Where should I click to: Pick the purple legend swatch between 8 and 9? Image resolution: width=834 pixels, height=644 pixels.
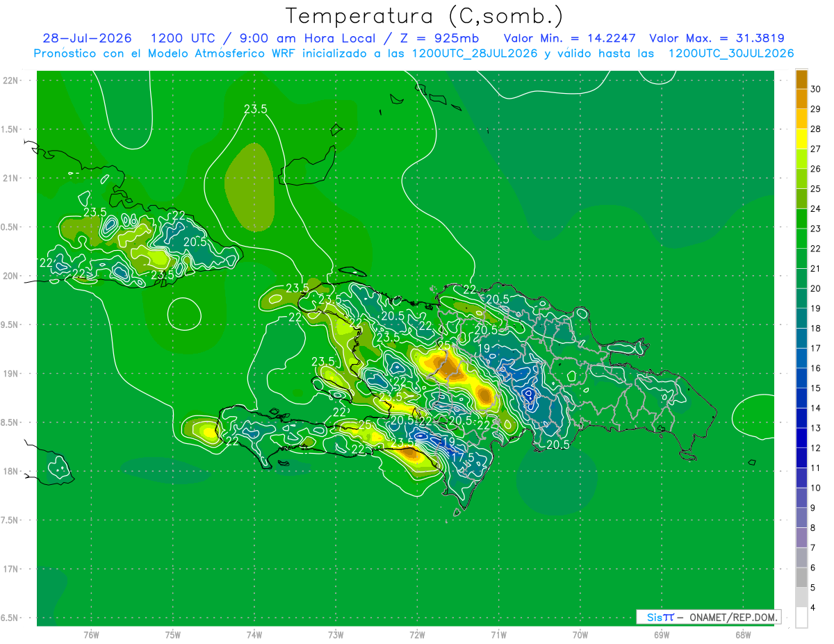tap(801, 518)
